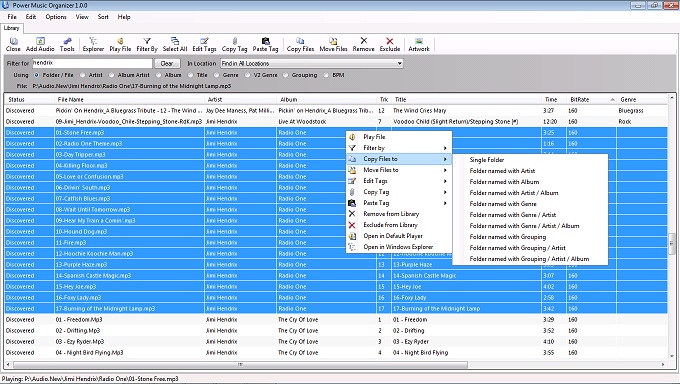Click the Move Files toolbar icon

point(333,45)
